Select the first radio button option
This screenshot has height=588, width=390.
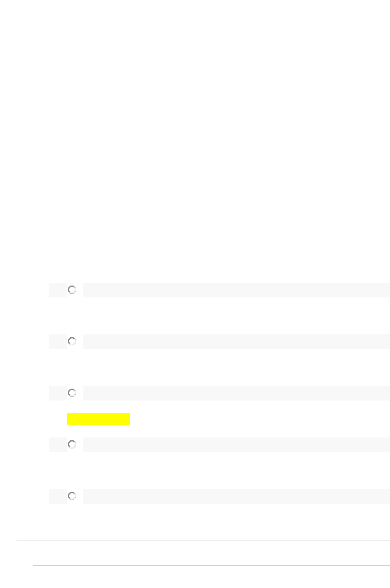[x=72, y=290]
